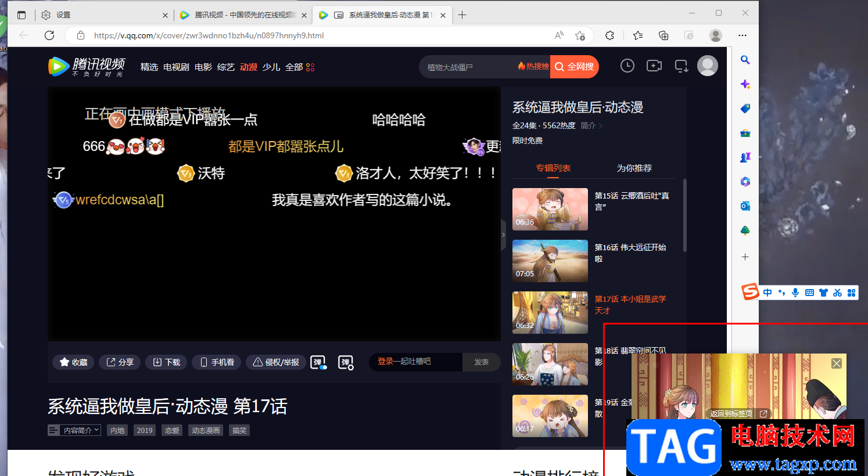
Task: Click the 下载 download button
Action: pos(166,362)
